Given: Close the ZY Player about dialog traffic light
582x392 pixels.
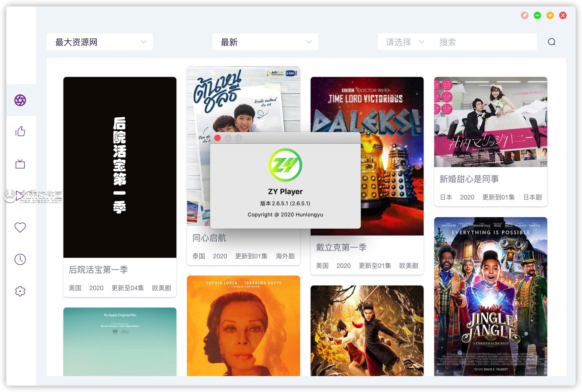Looking at the screenshot, I should (x=217, y=138).
